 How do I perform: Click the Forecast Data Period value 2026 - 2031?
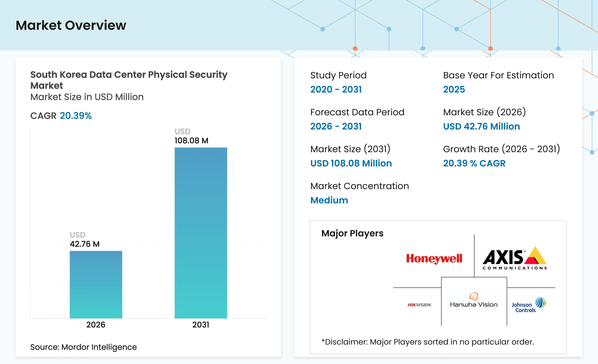[336, 126]
